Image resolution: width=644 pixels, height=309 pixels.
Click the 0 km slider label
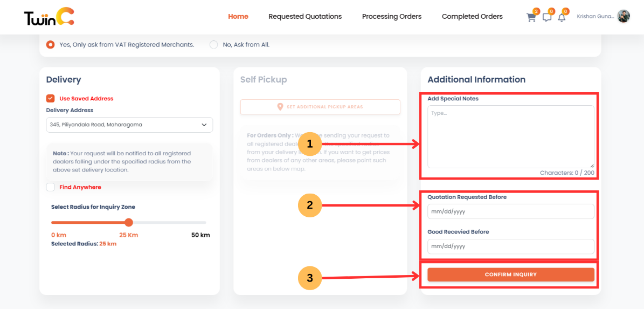click(59, 235)
